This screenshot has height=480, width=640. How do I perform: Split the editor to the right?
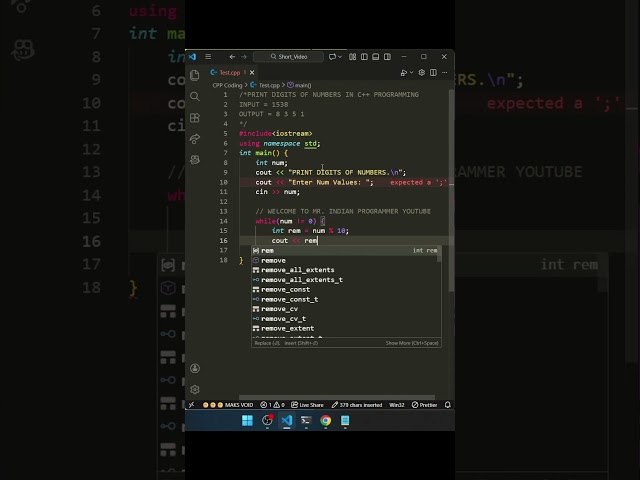tap(433, 73)
